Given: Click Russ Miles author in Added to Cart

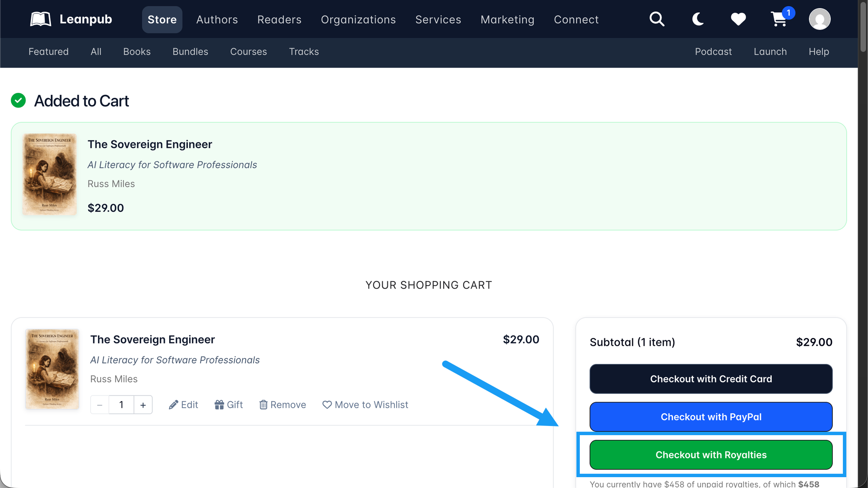Looking at the screenshot, I should [111, 184].
